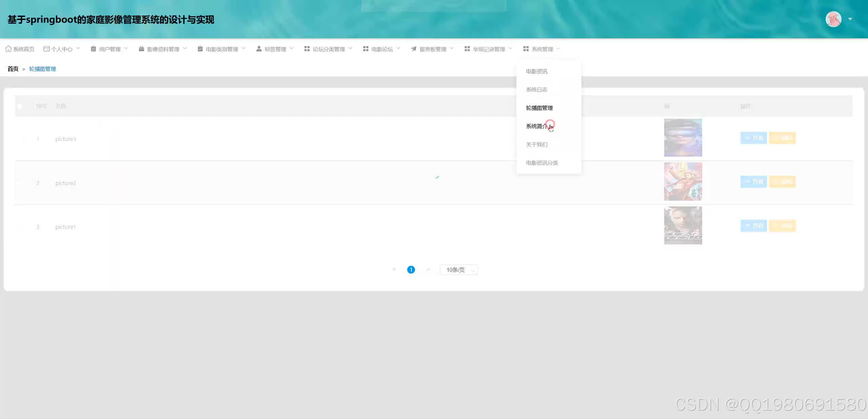
Task: Expand the dropdown arrow beside the avatar
Action: pyautogui.click(x=850, y=19)
